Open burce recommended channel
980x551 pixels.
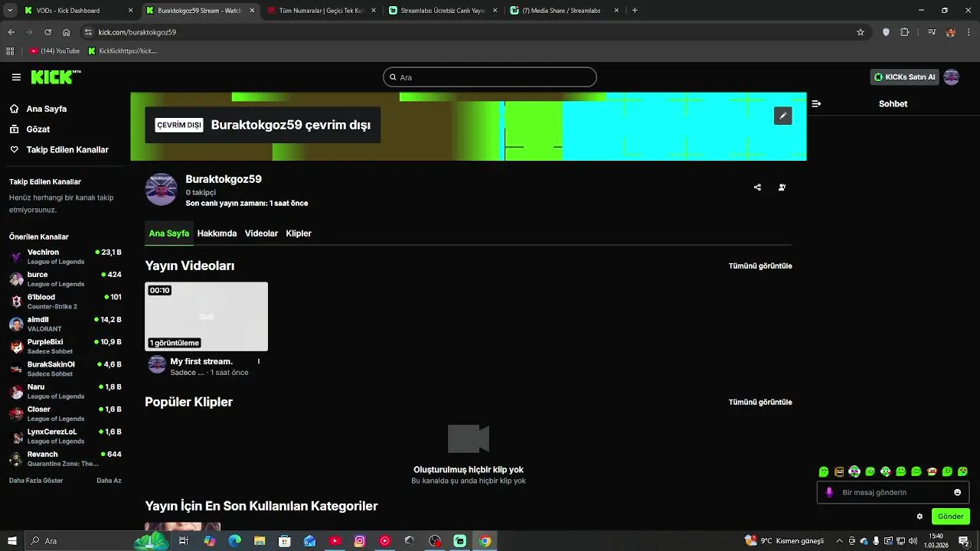coord(66,279)
